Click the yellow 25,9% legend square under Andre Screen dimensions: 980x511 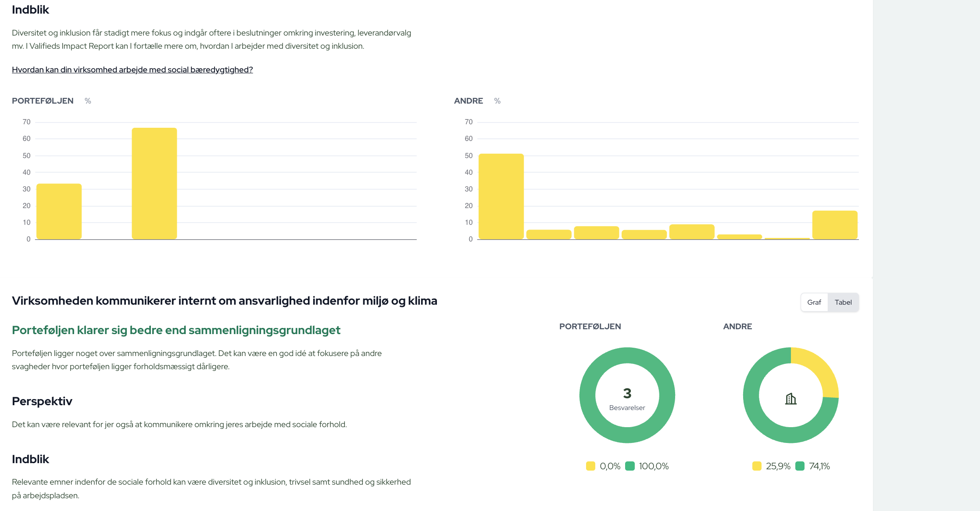tap(756, 466)
